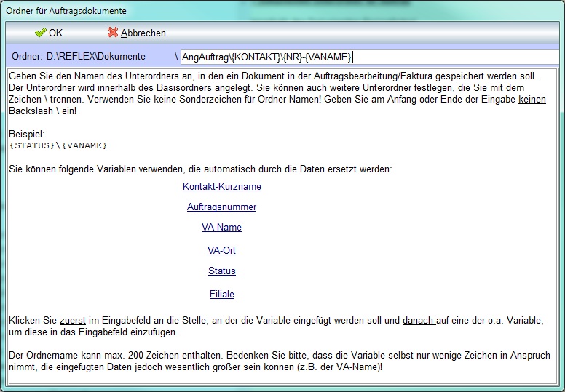Insert the Filiale variable link
565x392 pixels.
tap(222, 294)
